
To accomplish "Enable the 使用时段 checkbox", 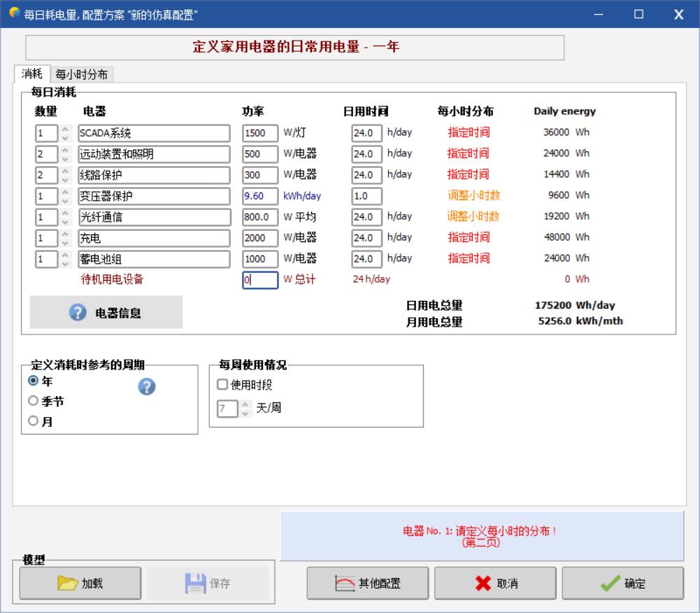I will point(222,385).
